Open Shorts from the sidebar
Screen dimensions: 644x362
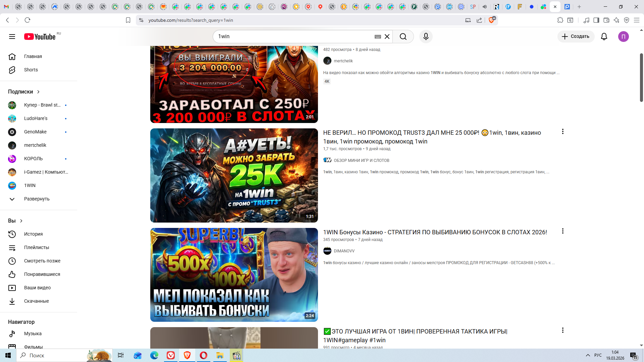(x=31, y=70)
